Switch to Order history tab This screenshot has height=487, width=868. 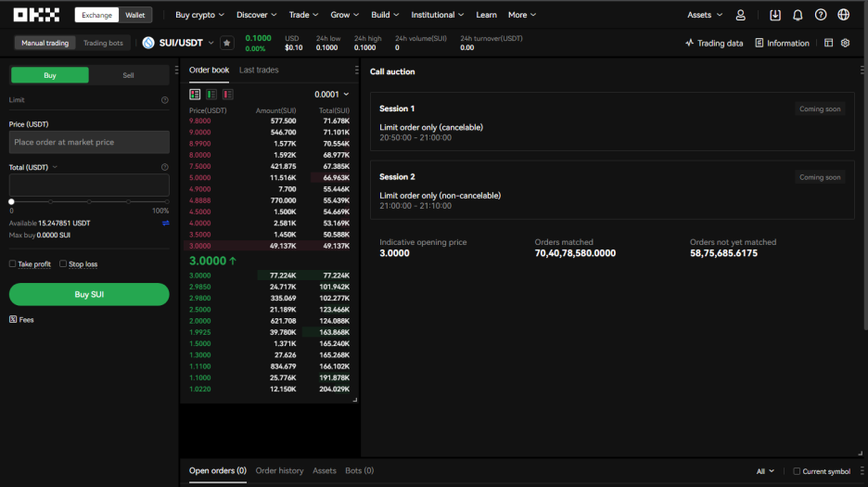click(x=279, y=471)
